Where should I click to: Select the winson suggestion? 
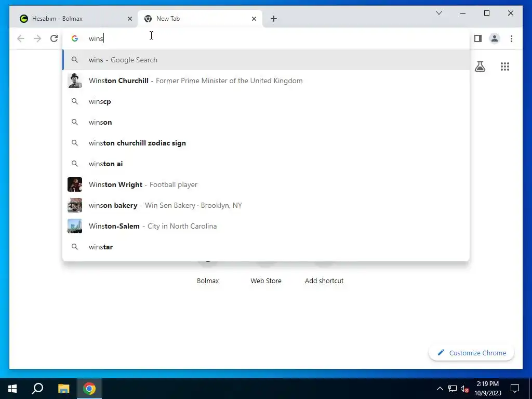click(x=266, y=122)
